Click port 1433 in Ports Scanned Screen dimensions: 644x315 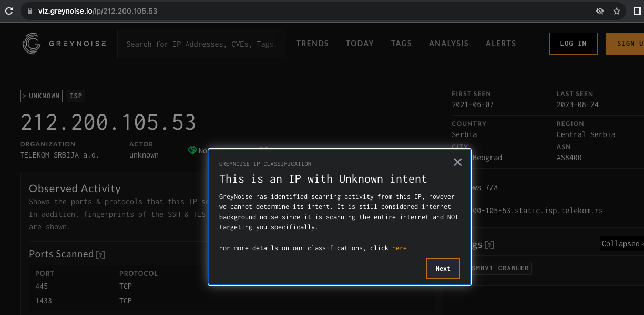pos(44,301)
